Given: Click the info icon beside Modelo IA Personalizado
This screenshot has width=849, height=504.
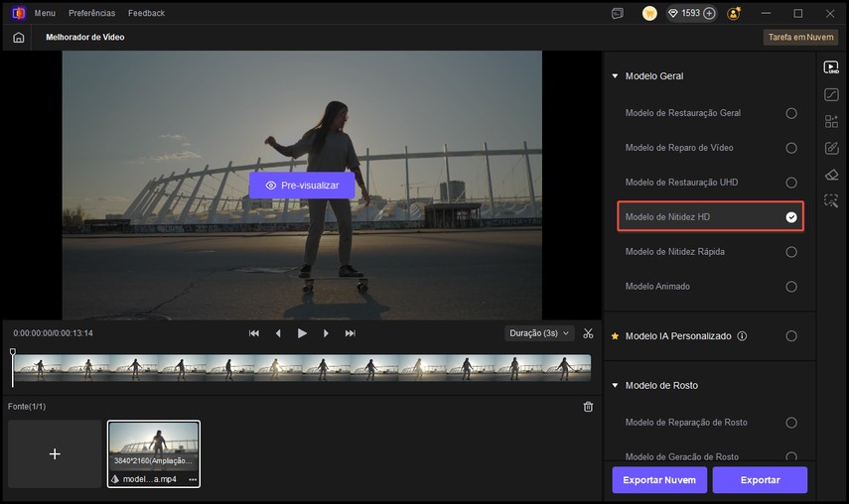Looking at the screenshot, I should click(742, 336).
